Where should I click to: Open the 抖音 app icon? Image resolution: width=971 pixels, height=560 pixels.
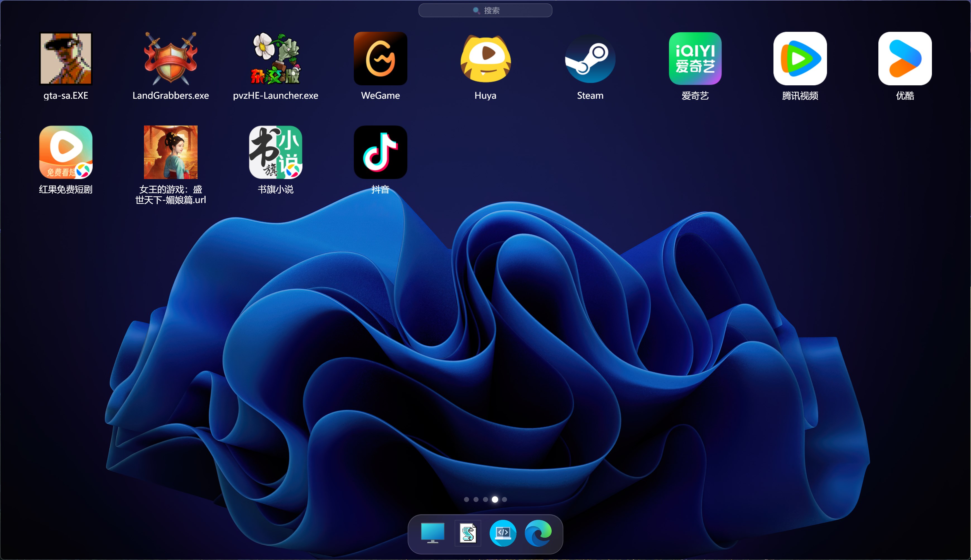pyautogui.click(x=381, y=152)
